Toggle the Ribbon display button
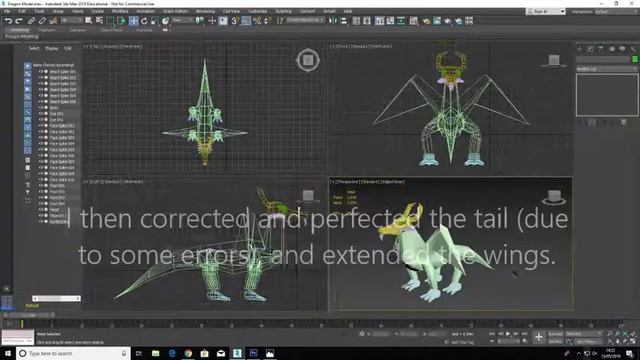 (x=380, y=20)
